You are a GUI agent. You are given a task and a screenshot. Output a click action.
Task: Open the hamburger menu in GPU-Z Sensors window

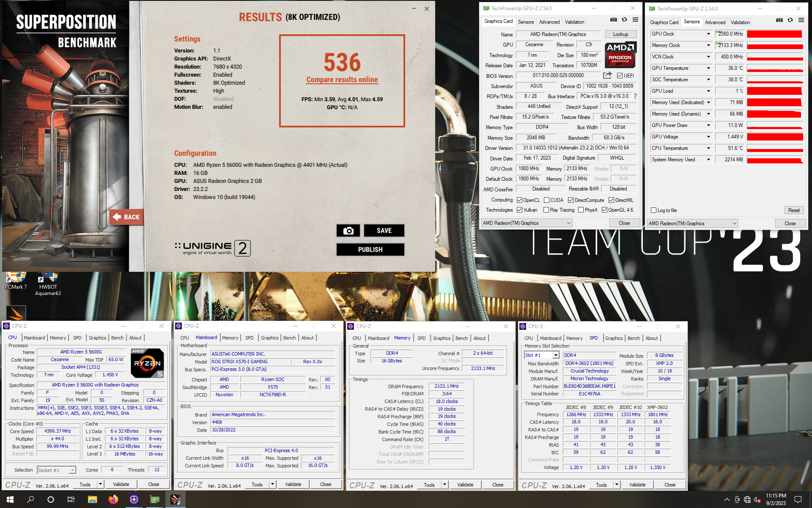click(801, 20)
